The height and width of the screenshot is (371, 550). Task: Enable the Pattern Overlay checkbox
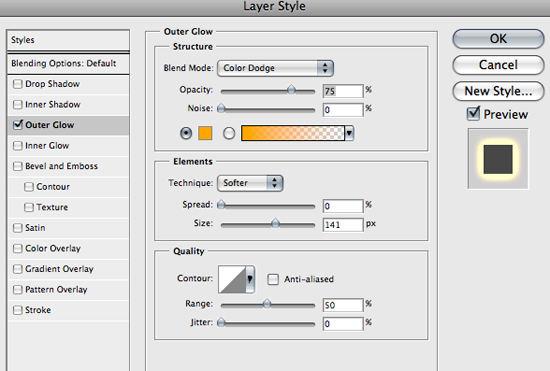point(17,290)
